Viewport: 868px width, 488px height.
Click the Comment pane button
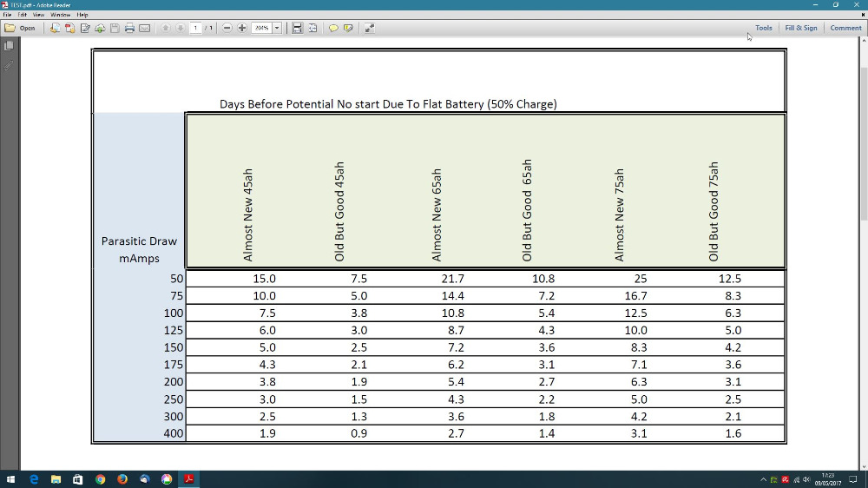pyautogui.click(x=845, y=28)
